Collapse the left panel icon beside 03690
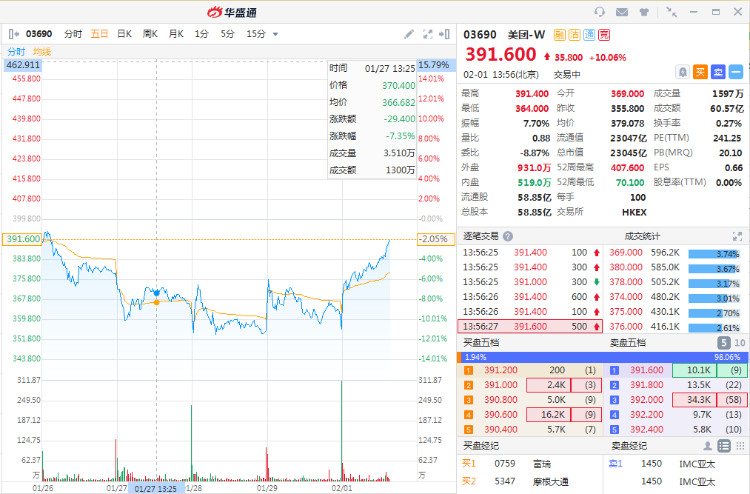Viewport: 750px width, 494px height. pyautogui.click(x=14, y=34)
